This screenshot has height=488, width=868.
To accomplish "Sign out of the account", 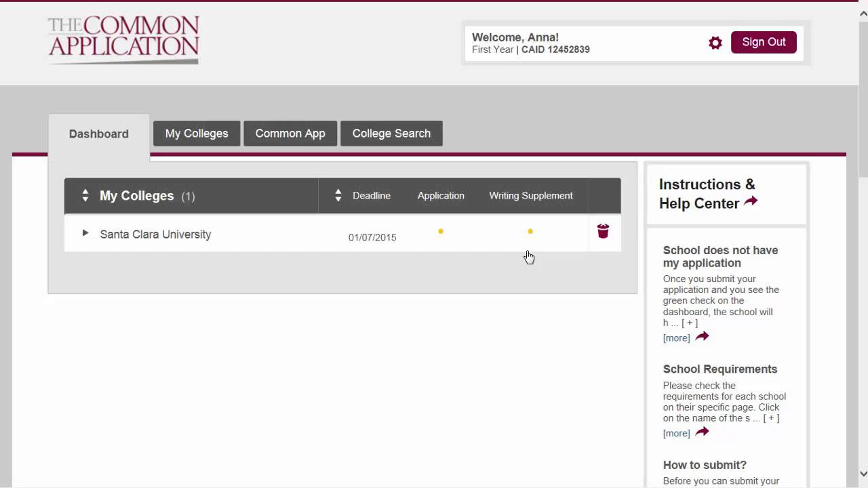I will pos(764,42).
